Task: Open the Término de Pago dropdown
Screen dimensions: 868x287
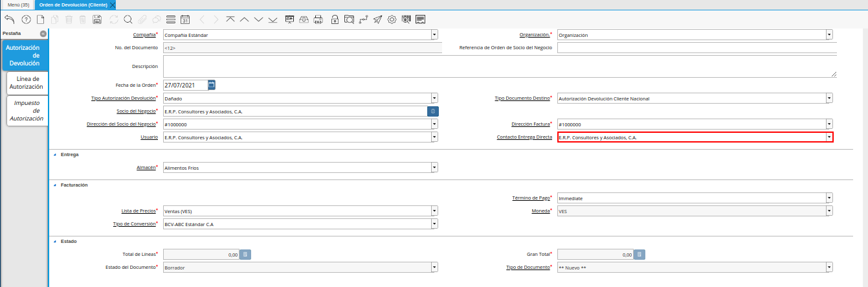Action: click(829, 198)
